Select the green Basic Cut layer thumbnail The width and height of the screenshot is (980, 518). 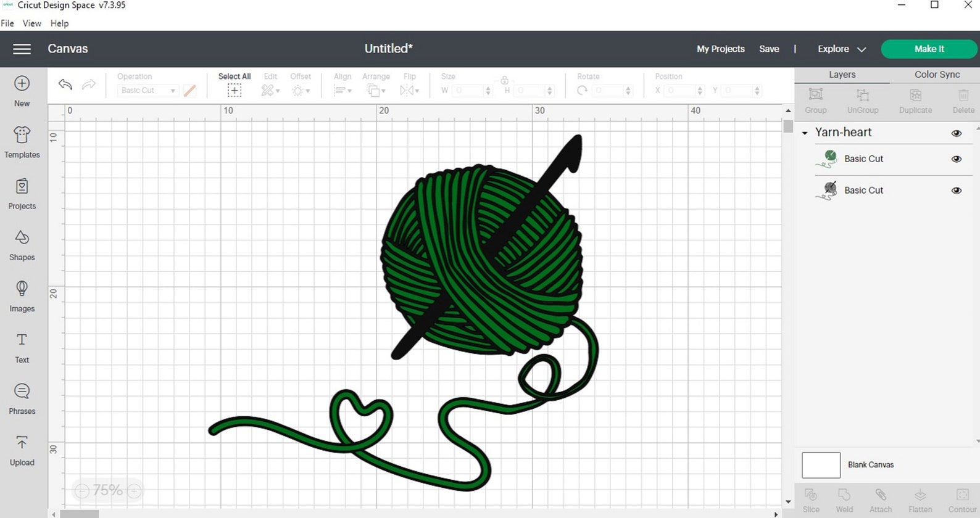pos(826,159)
